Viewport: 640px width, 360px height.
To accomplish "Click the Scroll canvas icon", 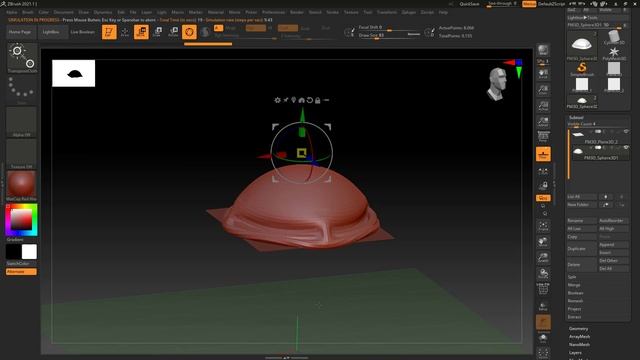I will coord(543,74).
